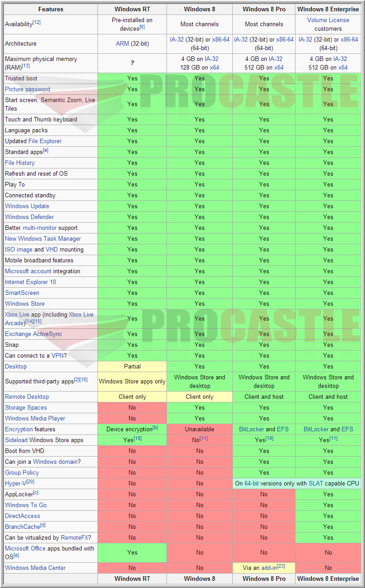Click the VHD link in the mounting row
The width and height of the screenshot is (365, 588).
52,250
